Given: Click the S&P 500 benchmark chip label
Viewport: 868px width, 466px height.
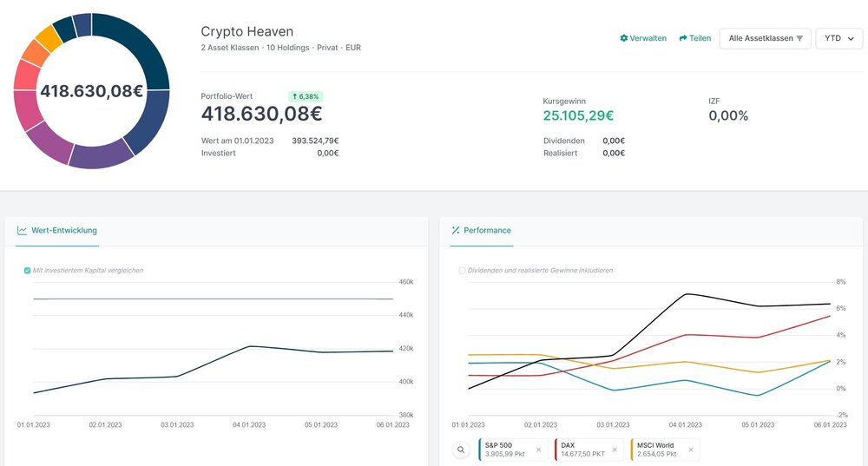Looking at the screenshot, I should point(498,445).
